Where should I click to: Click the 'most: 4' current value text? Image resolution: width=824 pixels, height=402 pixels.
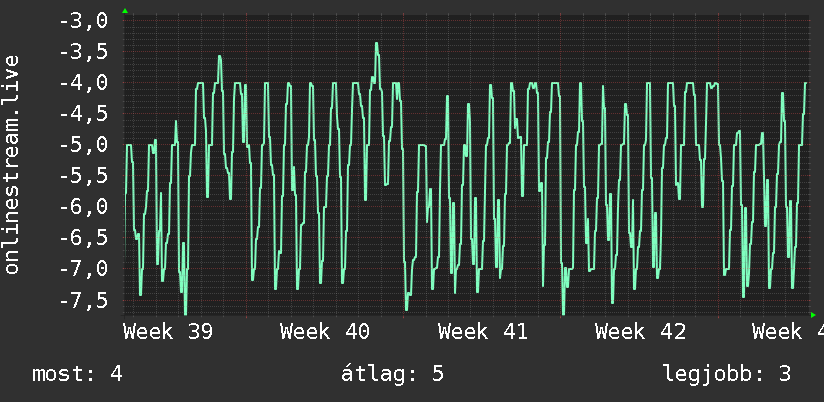pyautogui.click(x=77, y=374)
